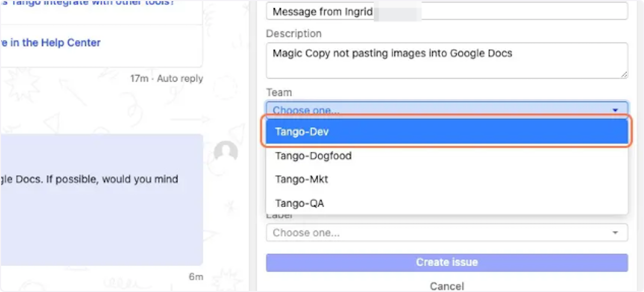
Task: Click the Description field label
Action: tap(294, 33)
